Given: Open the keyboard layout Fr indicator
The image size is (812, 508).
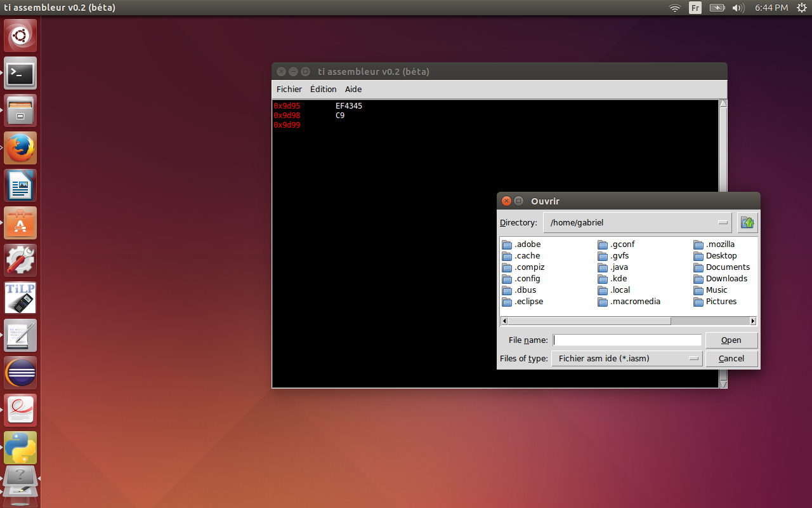Looking at the screenshot, I should tap(695, 8).
